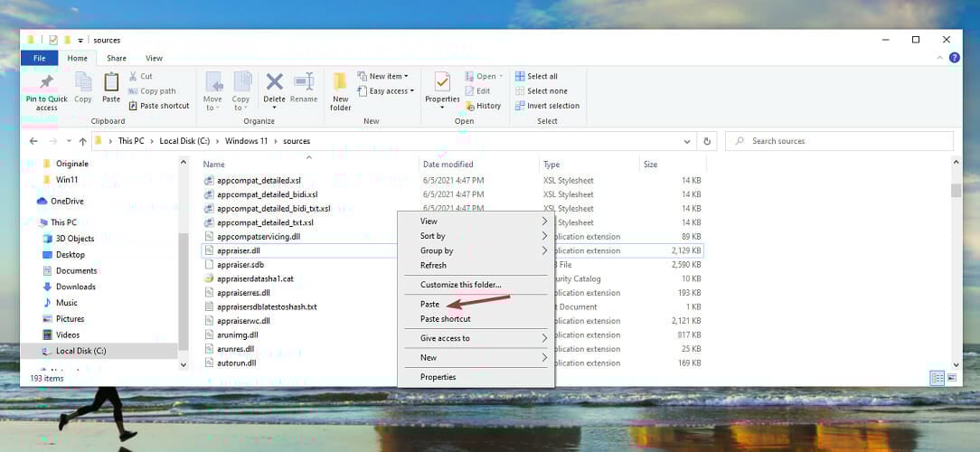This screenshot has width=980, height=452.
Task: Click the Edit button in Open group
Action: (477, 91)
